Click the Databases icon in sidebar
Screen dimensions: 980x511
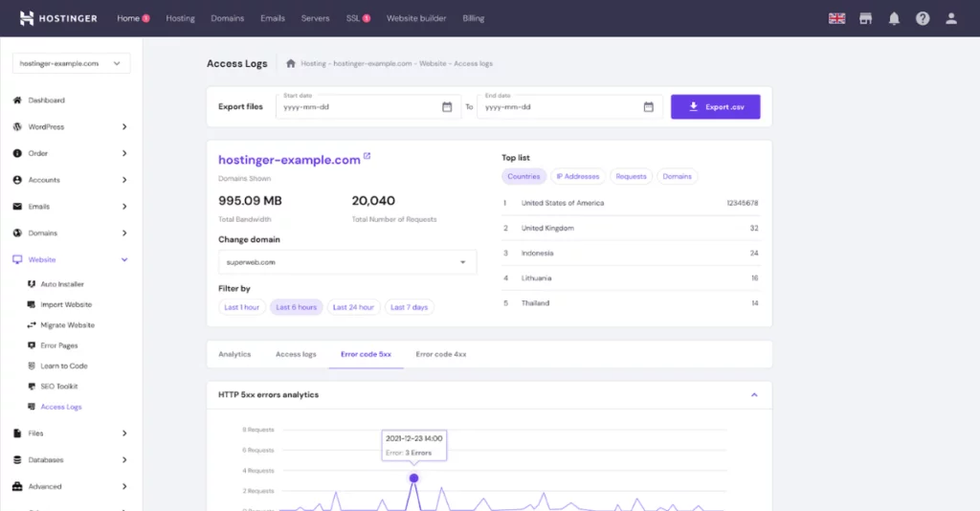[x=17, y=459]
